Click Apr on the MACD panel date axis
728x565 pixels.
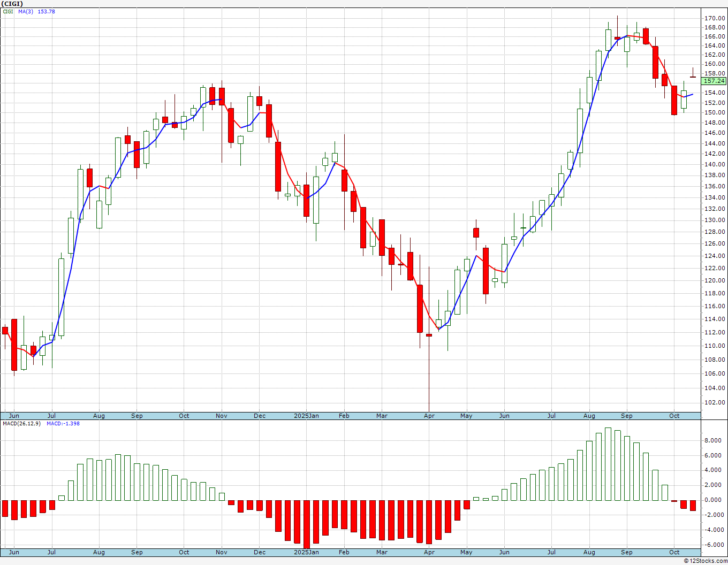pyautogui.click(x=429, y=552)
